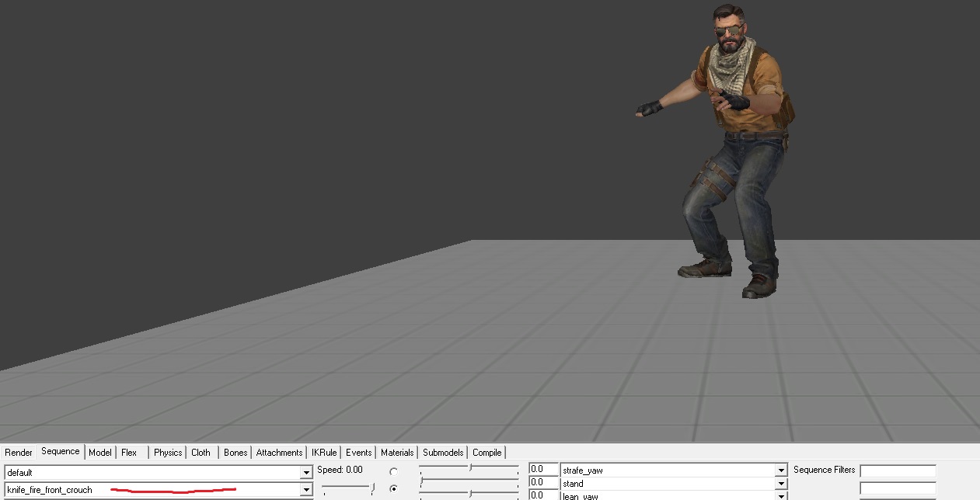
Task: Switch to the Render tab
Action: click(19, 453)
